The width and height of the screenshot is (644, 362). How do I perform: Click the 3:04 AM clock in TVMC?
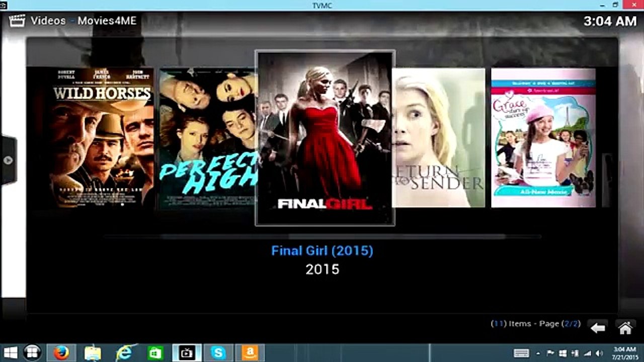(x=610, y=21)
